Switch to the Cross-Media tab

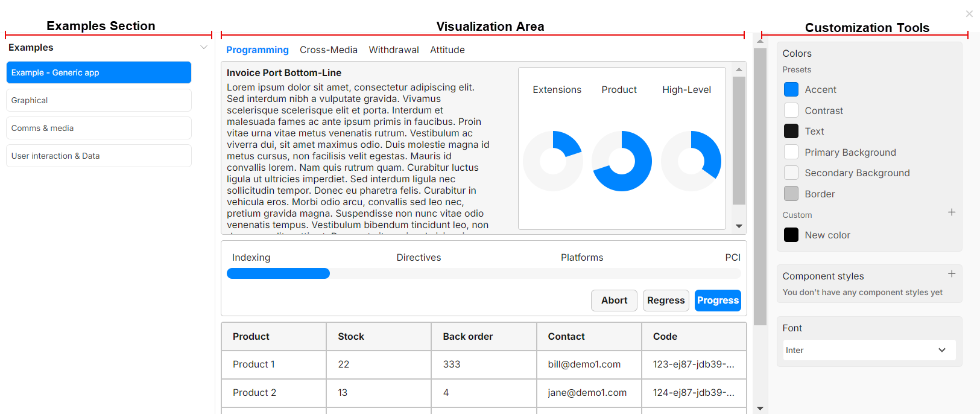pos(329,50)
